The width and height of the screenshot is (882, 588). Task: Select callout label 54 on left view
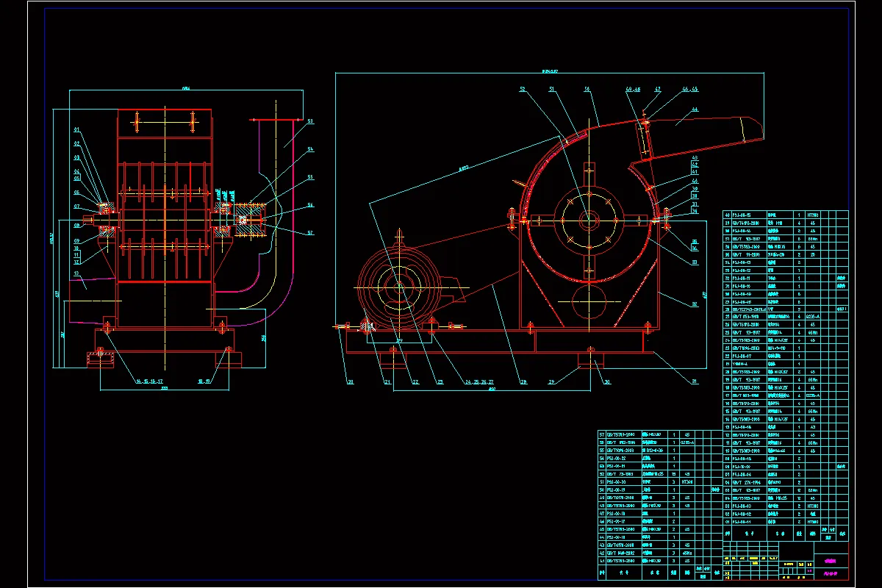[x=310, y=149]
